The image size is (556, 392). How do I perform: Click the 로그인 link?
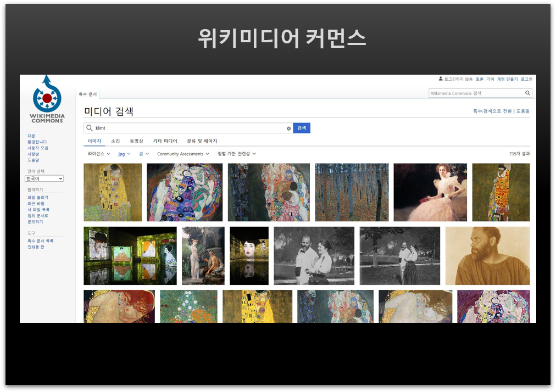pyautogui.click(x=526, y=80)
